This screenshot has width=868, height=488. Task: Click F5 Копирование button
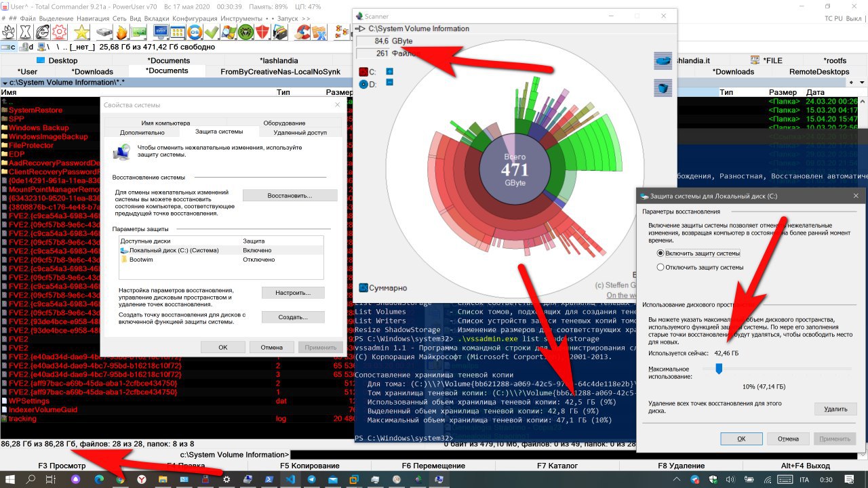pos(310,466)
